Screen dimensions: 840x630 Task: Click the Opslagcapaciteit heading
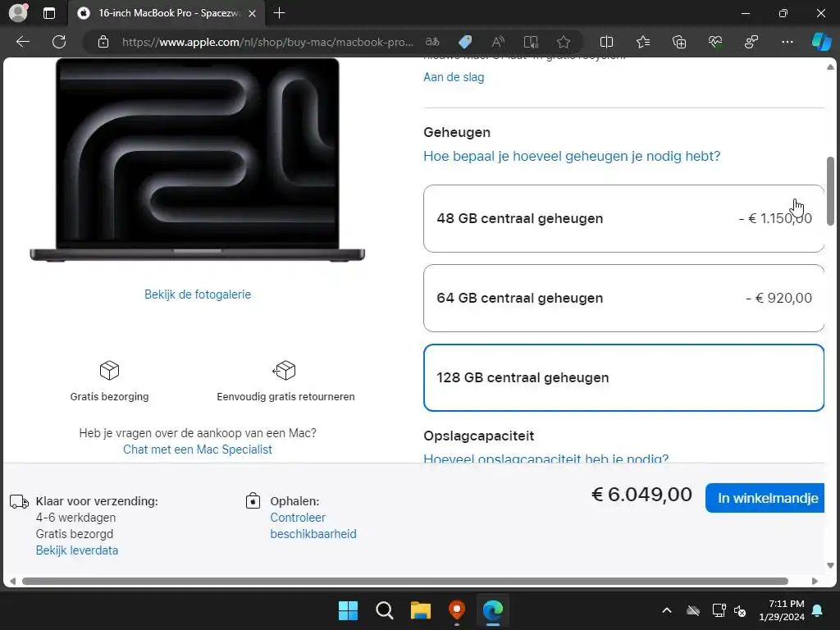pyautogui.click(x=478, y=436)
